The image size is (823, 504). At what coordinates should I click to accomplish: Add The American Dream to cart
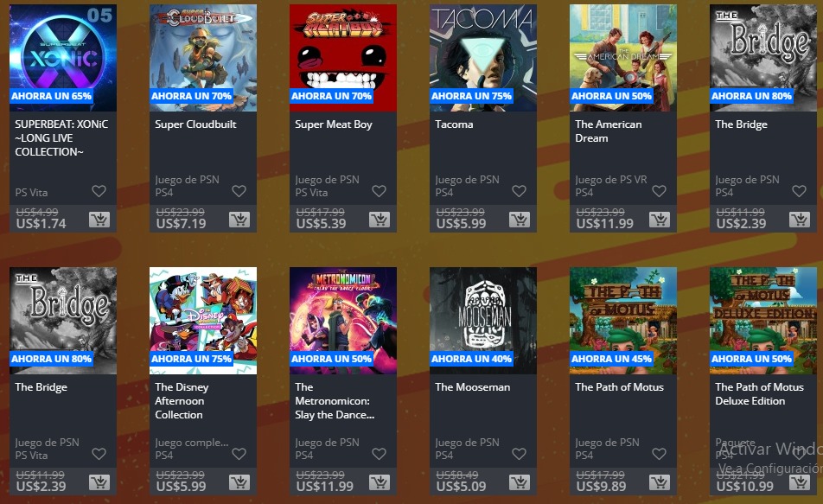coord(660,220)
